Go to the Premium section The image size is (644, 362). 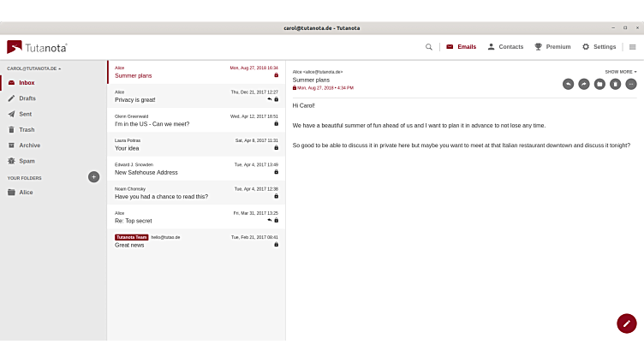(x=552, y=47)
